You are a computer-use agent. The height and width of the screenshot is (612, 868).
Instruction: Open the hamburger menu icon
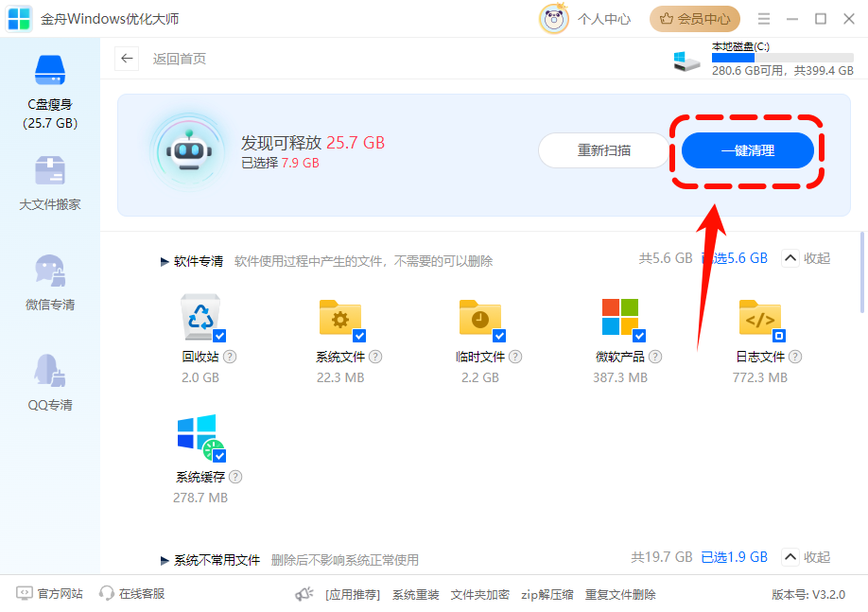[x=764, y=19]
